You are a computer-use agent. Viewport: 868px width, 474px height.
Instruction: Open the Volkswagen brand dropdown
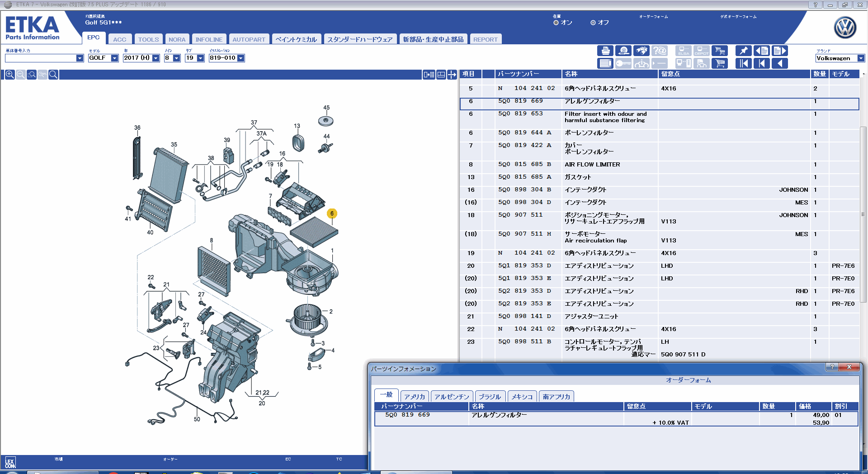pyautogui.click(x=861, y=58)
